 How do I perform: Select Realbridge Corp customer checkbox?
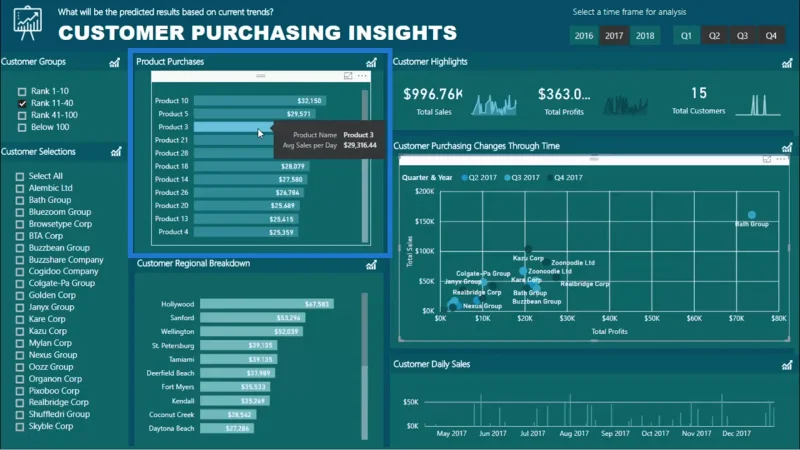click(20, 403)
